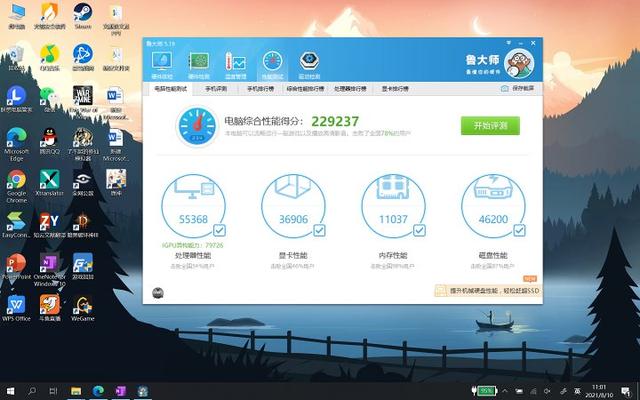
Task: Open the QQ Music desktop shortcut
Action: pos(49,57)
